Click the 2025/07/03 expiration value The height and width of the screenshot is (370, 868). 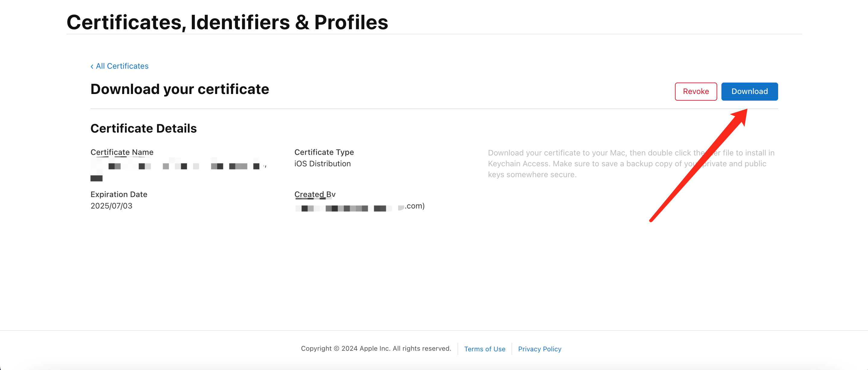[x=111, y=206]
